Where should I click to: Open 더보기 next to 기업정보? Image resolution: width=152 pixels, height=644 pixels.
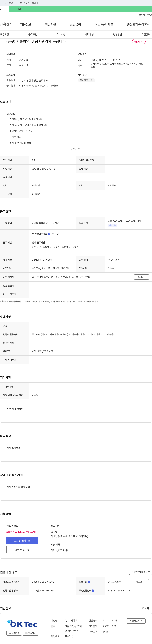pos(147,608)
